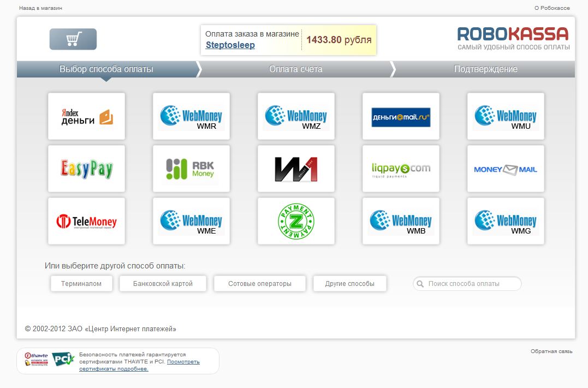Choose WebMoney WMR payment tile
588x388 pixels.
[x=191, y=116]
